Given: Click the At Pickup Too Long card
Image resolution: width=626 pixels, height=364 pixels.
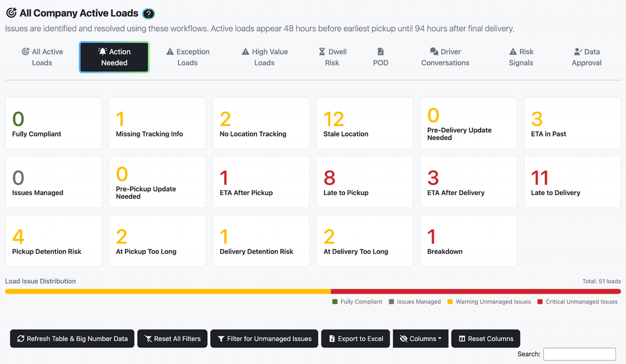Looking at the screenshot, I should click(157, 241).
